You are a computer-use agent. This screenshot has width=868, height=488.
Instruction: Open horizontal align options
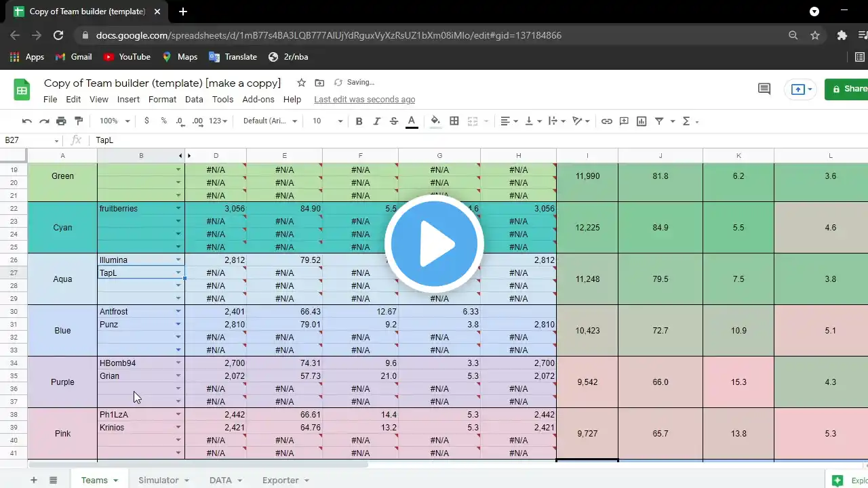point(507,121)
